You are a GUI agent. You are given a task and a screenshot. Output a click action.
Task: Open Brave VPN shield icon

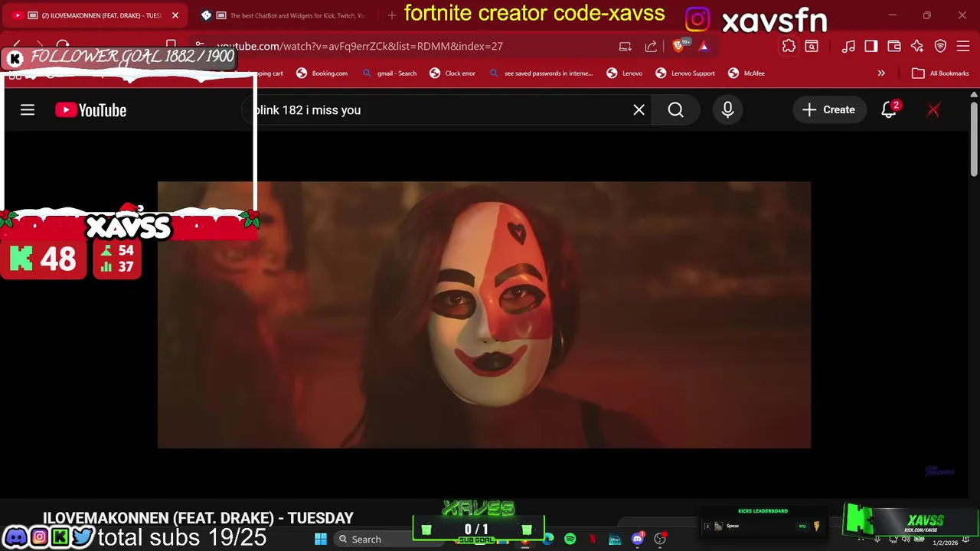940,47
